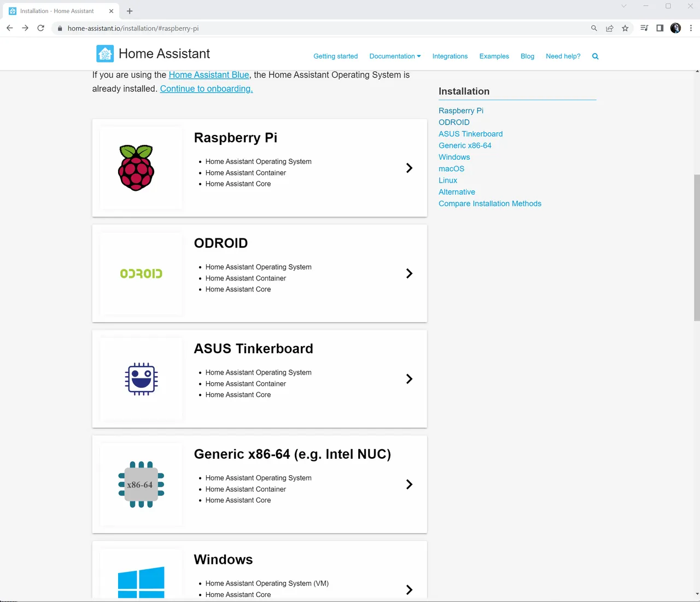Screen dimensions: 700x602
Task: Expand the Generic x86-64 card chevron
Action: pyautogui.click(x=409, y=484)
